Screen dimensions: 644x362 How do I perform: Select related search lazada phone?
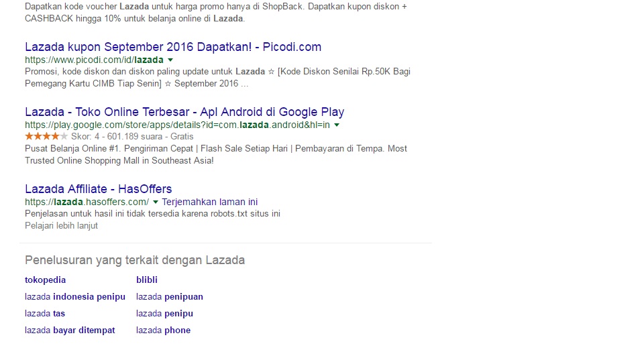(164, 330)
